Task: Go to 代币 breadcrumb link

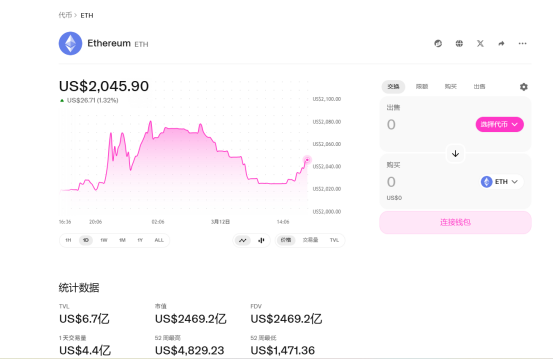Action: coord(65,15)
